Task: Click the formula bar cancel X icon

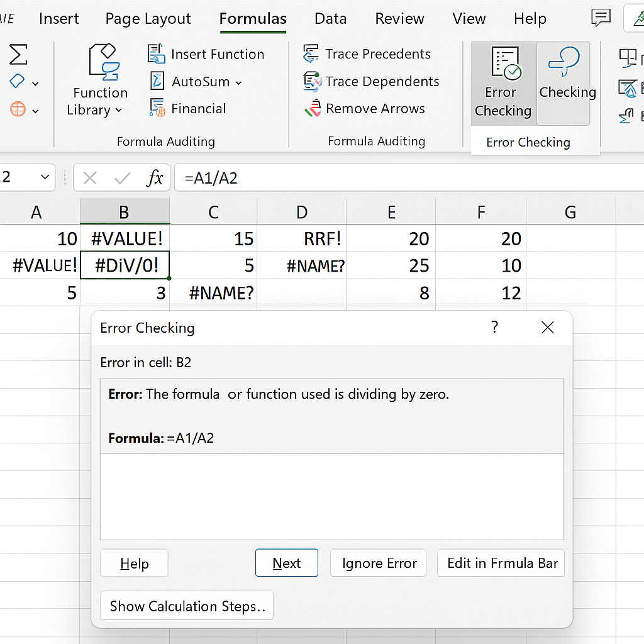Action: [90, 179]
